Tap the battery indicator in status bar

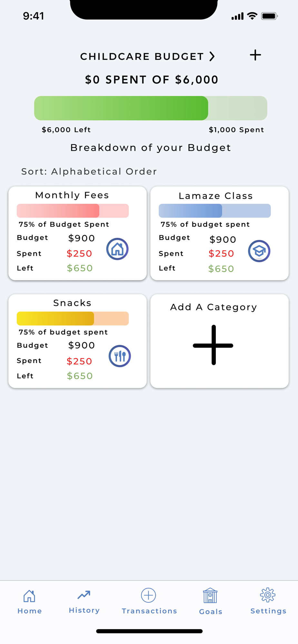point(270,16)
